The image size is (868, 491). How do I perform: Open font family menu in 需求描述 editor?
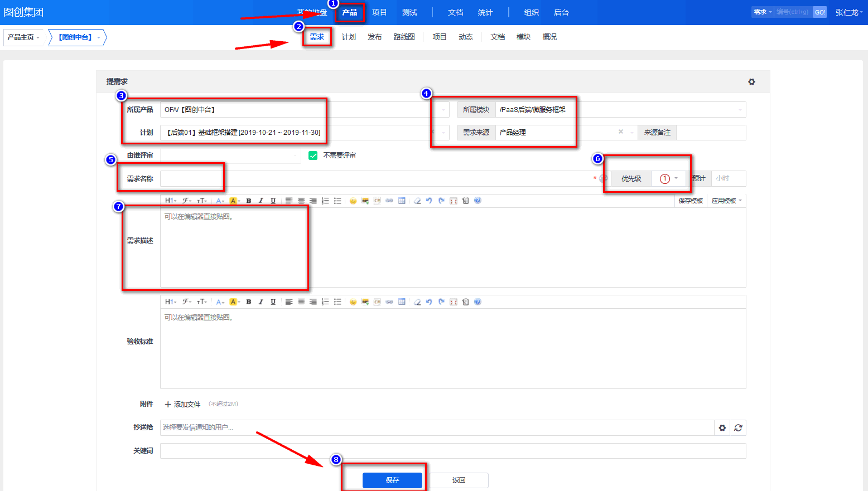[x=186, y=201]
